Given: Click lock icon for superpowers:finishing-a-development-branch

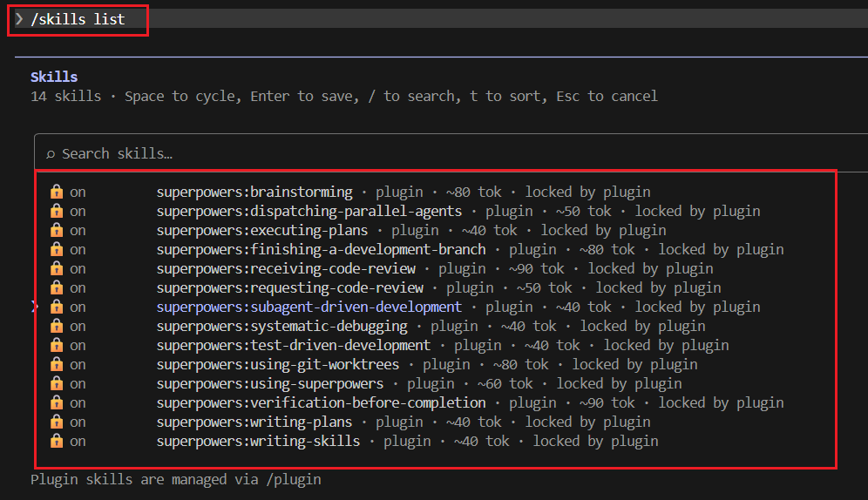Looking at the screenshot, I should pos(57,249).
